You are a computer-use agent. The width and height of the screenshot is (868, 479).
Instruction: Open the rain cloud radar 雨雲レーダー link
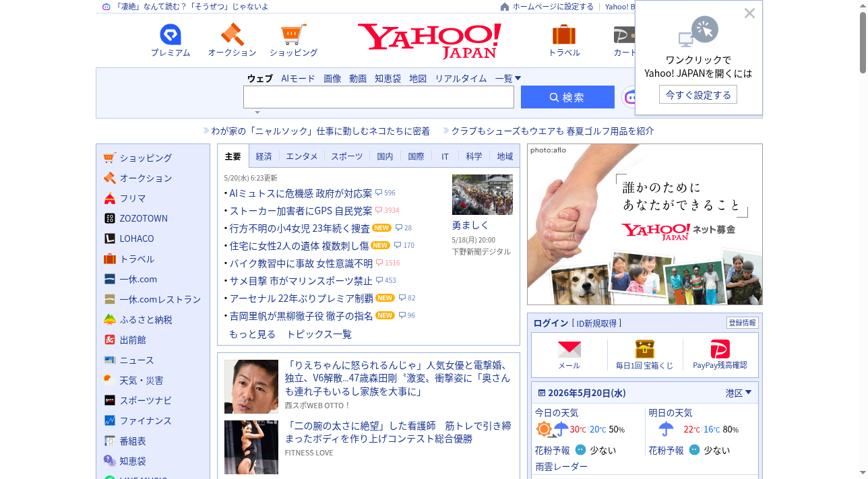click(561, 466)
